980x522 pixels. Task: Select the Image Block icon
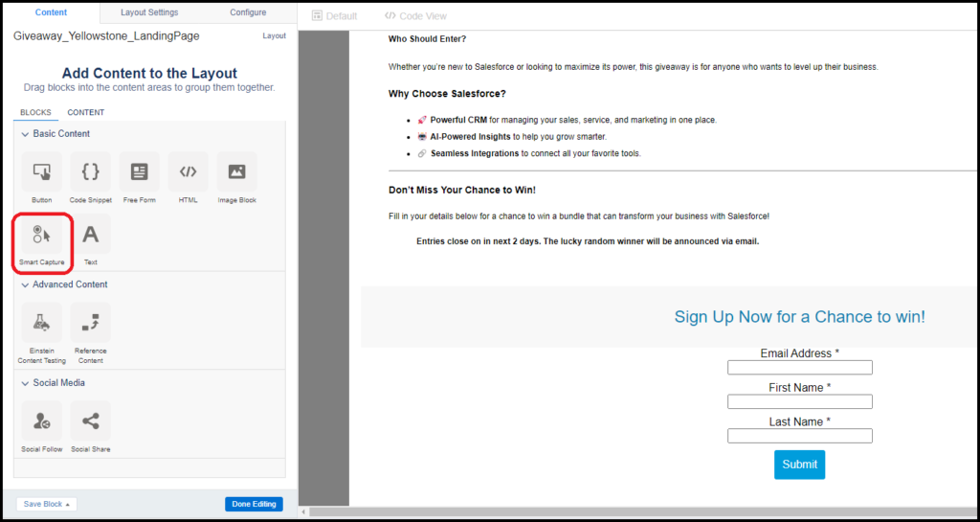pyautogui.click(x=237, y=171)
